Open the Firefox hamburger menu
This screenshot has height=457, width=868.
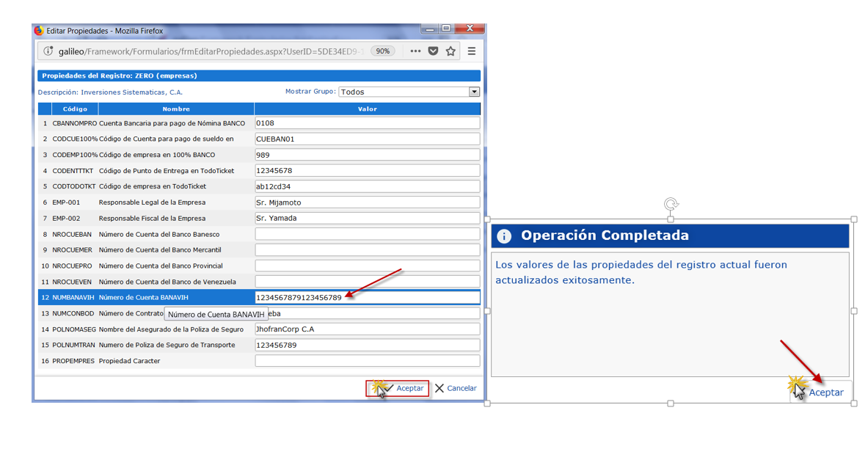tap(472, 51)
